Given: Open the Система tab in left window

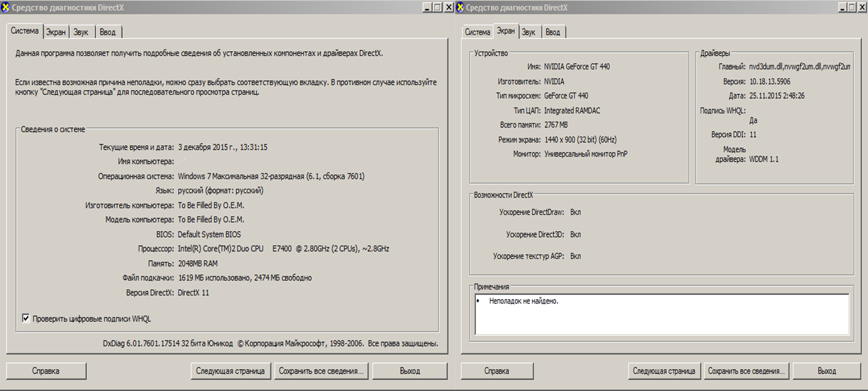Looking at the screenshot, I should pyautogui.click(x=25, y=31).
